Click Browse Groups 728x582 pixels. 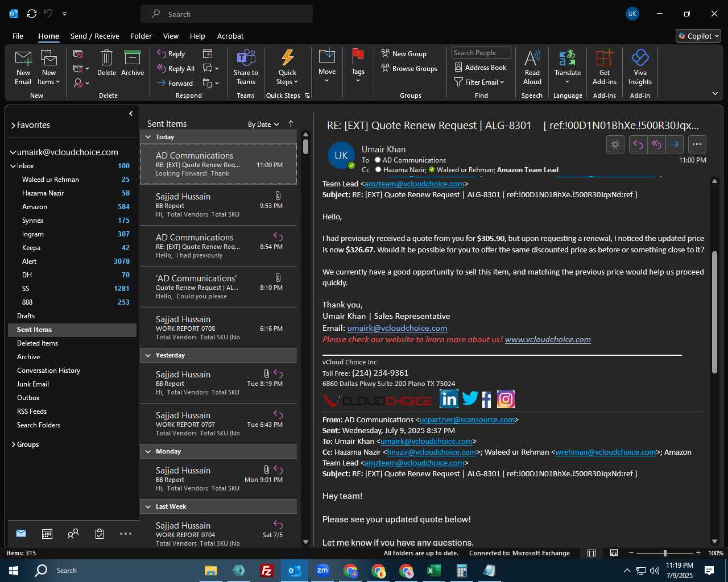pyautogui.click(x=409, y=68)
